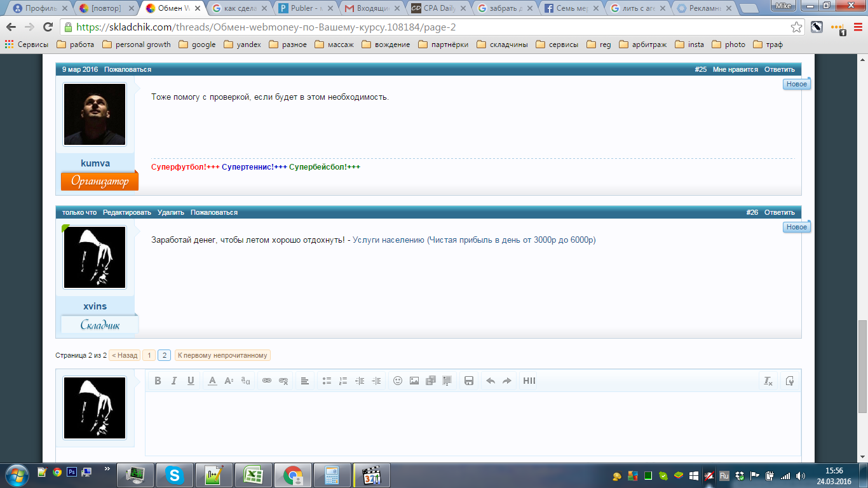Apply bold formatting in reply editor
Screen dimensions: 868x488
coord(158,381)
